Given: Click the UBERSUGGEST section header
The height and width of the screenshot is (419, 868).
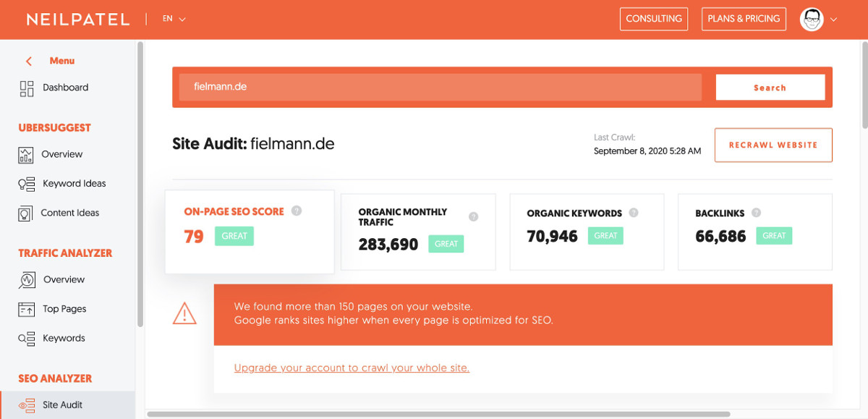Looking at the screenshot, I should [55, 128].
